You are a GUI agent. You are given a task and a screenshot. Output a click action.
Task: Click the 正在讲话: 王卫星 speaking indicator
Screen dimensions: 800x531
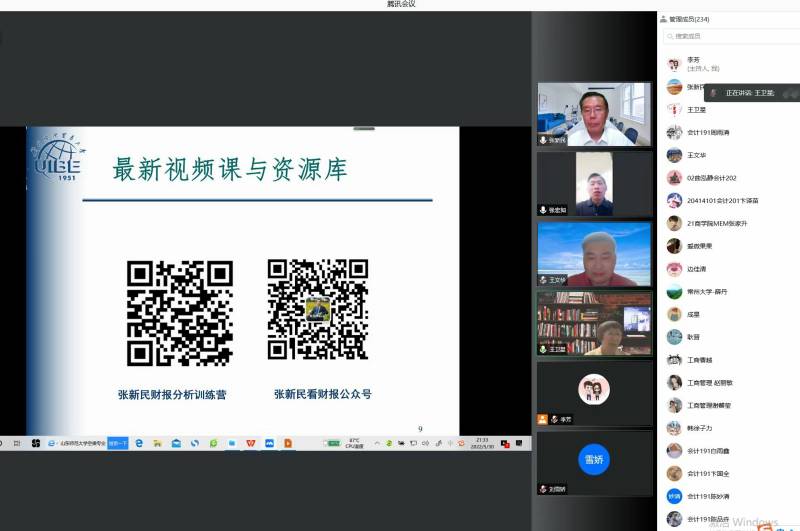(x=752, y=93)
